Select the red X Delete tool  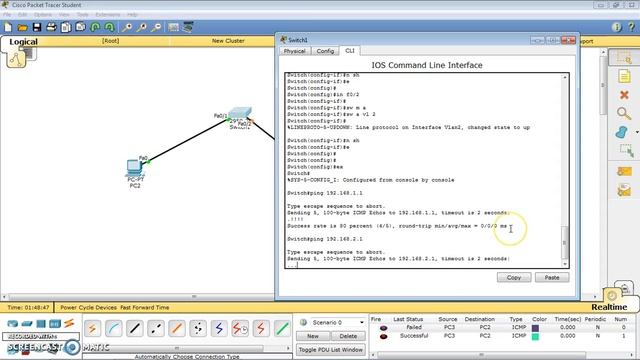click(x=624, y=95)
